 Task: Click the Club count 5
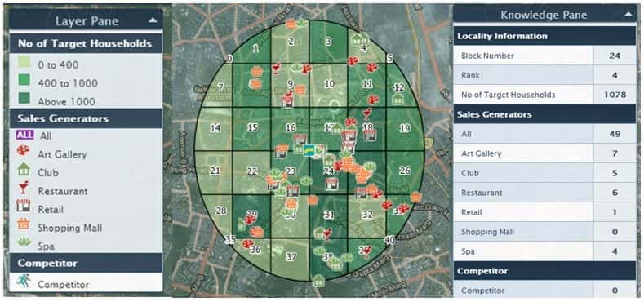pyautogui.click(x=615, y=173)
